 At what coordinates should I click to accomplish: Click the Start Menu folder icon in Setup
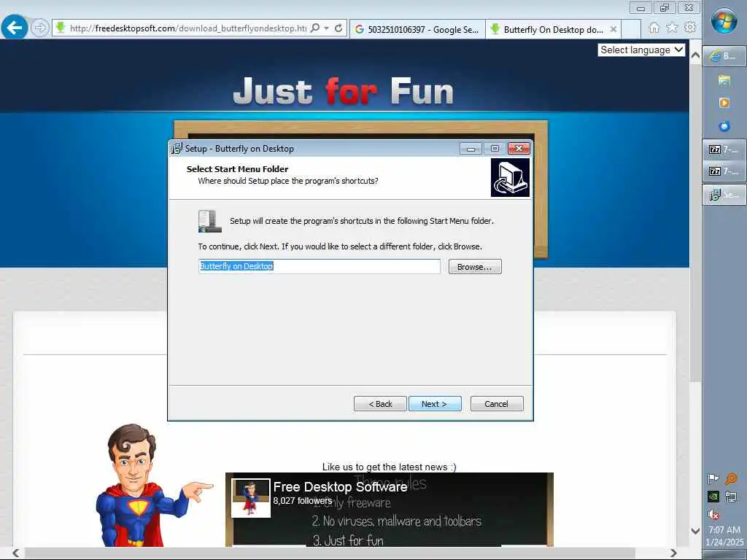(x=209, y=221)
